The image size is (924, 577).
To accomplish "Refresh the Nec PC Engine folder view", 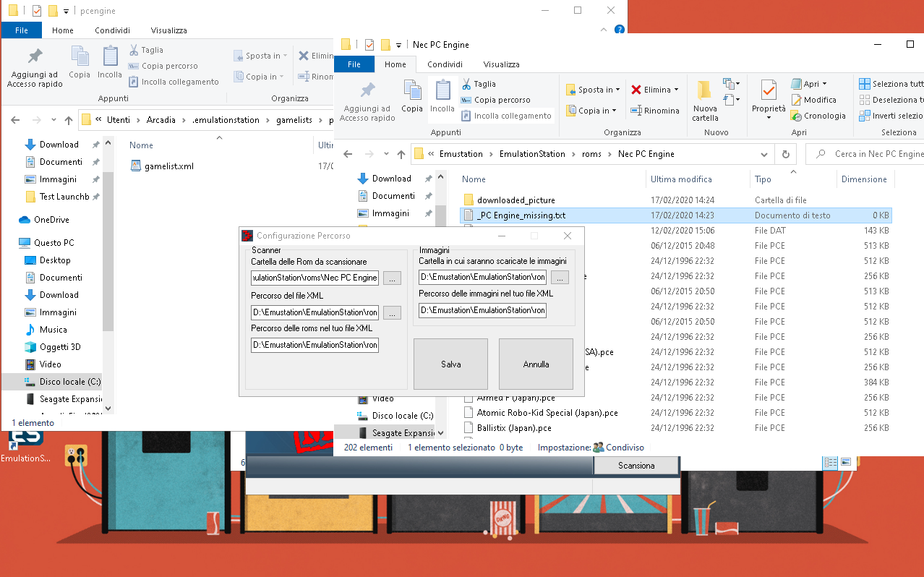I will point(785,154).
